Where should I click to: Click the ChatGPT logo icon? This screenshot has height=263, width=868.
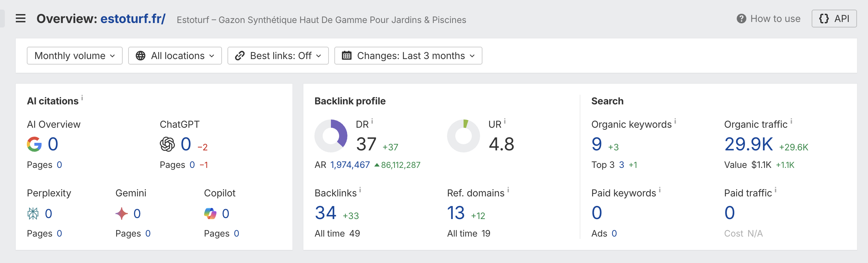(x=167, y=144)
